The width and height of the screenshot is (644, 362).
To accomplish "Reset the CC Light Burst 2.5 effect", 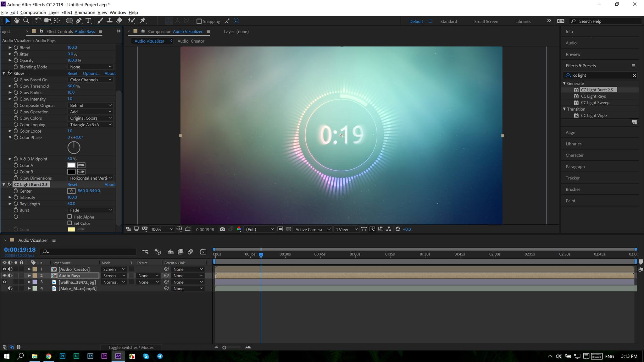I will pyautogui.click(x=72, y=184).
